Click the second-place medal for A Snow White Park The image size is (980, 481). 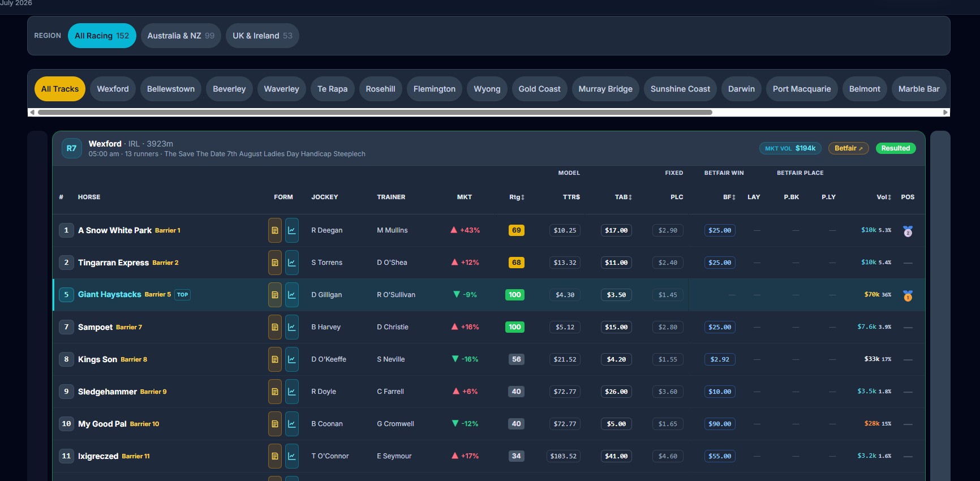tap(908, 231)
